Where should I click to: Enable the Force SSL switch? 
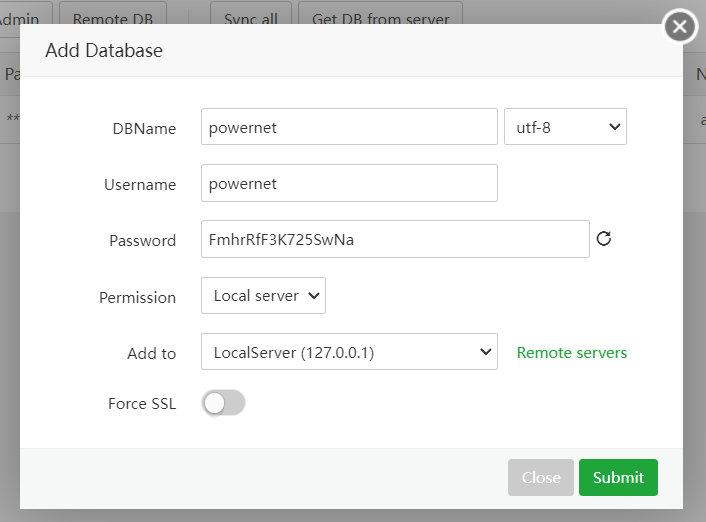[x=223, y=404]
